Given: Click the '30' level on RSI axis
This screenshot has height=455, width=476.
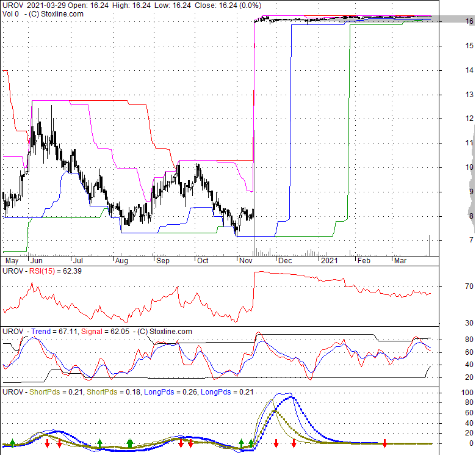Looking at the screenshot, I should 469,323.
